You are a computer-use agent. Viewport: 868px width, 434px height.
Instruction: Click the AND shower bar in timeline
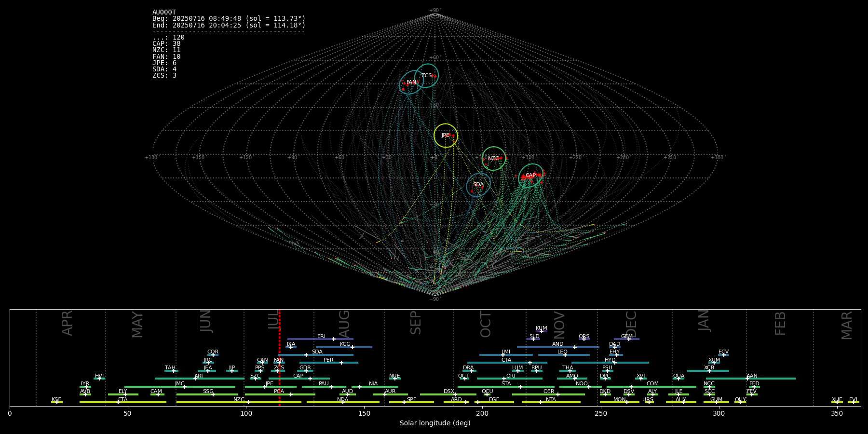558,347
